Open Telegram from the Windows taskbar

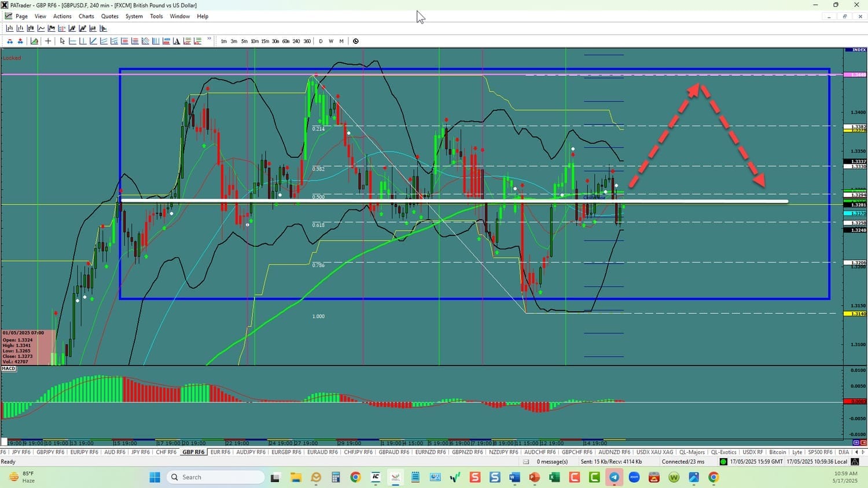[x=614, y=477]
